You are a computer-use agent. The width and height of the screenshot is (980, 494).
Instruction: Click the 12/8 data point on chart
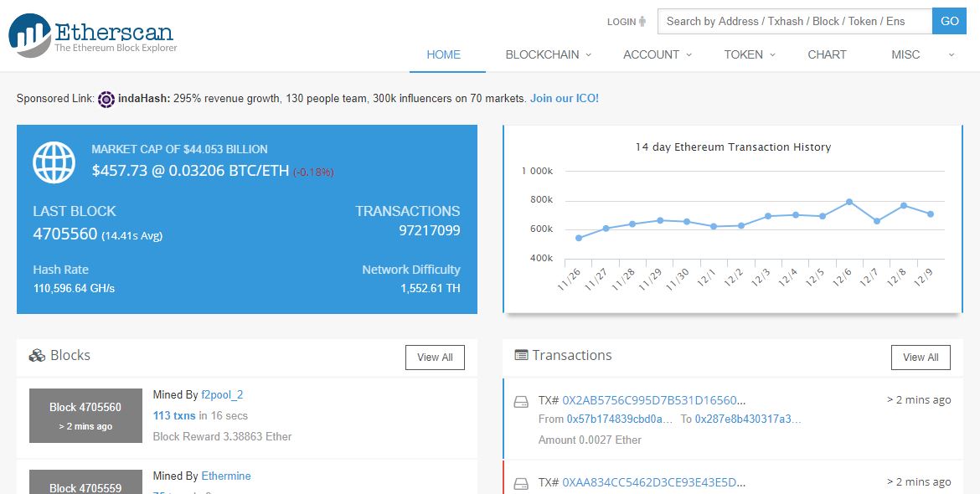pyautogui.click(x=904, y=205)
